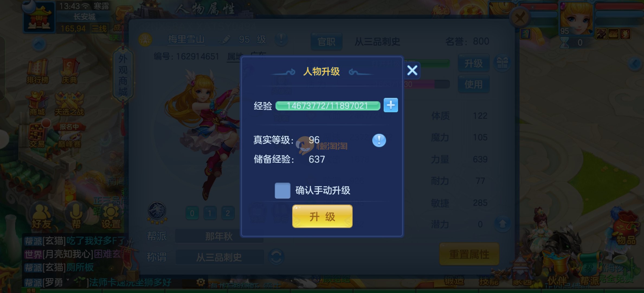
Task: Open the 好友 friends icon
Action: [41, 216]
